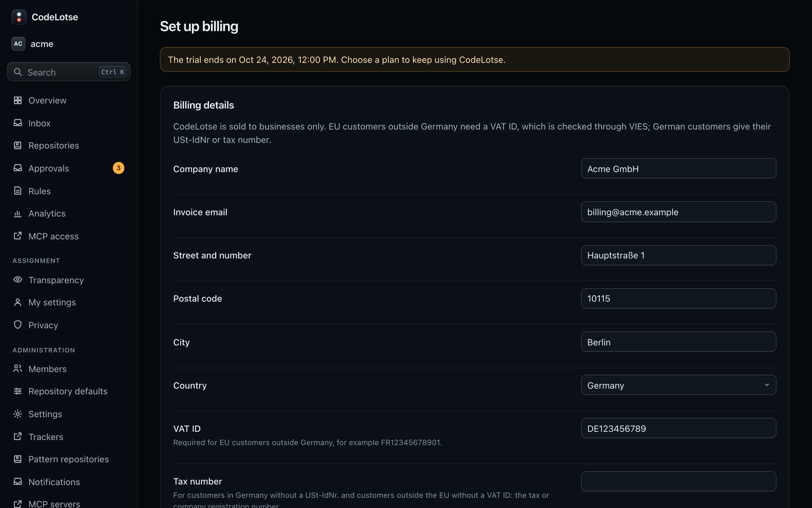Image resolution: width=812 pixels, height=508 pixels.
Task: Click the Transparency eye icon
Action: click(x=18, y=279)
